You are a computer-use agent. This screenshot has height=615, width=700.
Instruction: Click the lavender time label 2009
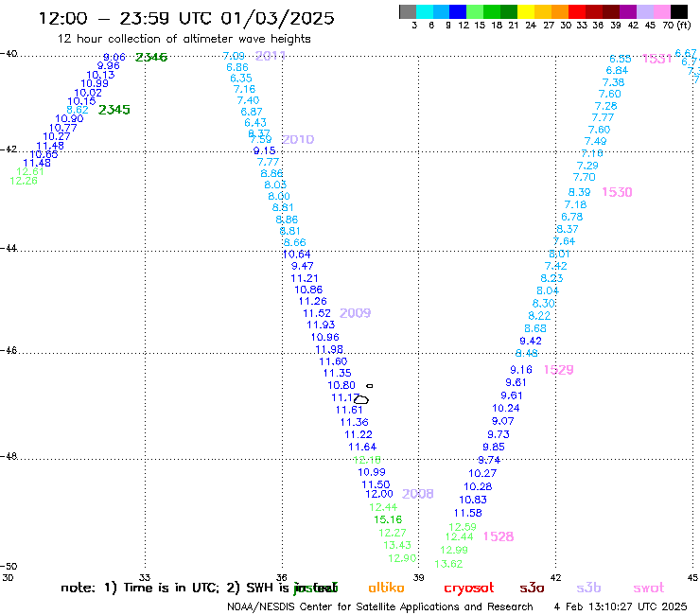coord(356,313)
